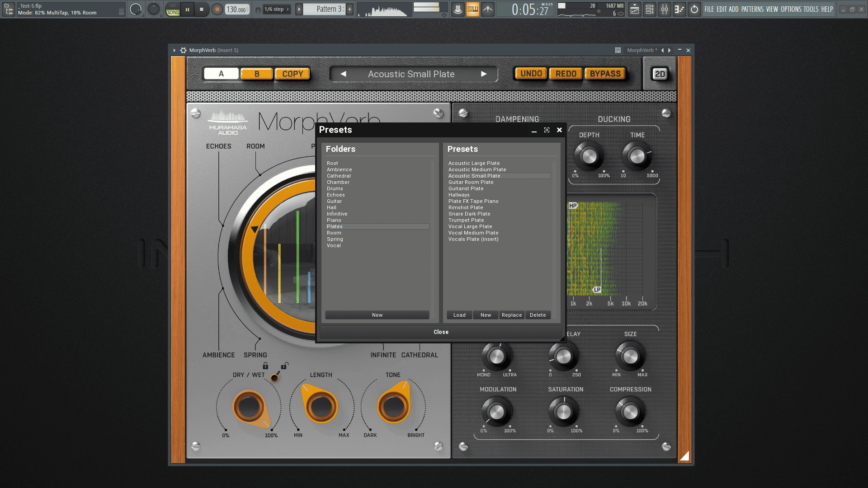Image resolution: width=868 pixels, height=488 pixels.
Task: Toggle the 2D view button
Action: pyautogui.click(x=660, y=74)
